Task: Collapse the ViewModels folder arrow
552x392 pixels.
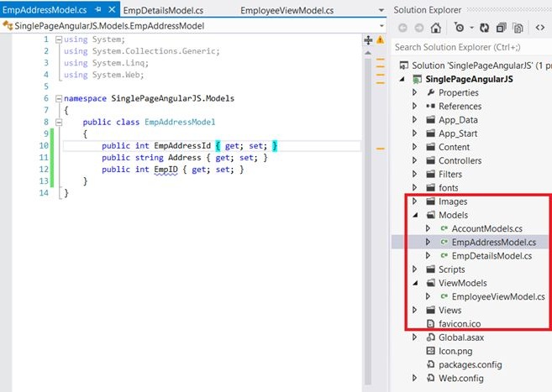Action: (x=415, y=283)
